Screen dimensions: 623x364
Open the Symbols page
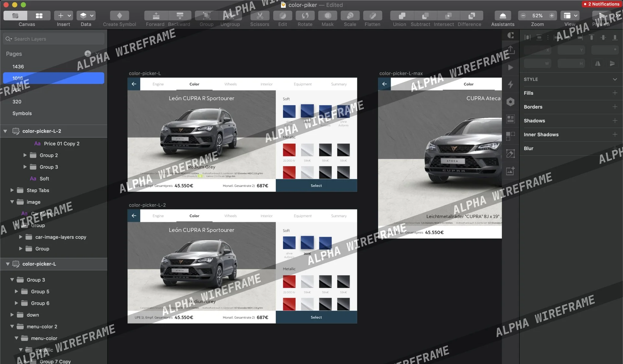coord(22,113)
